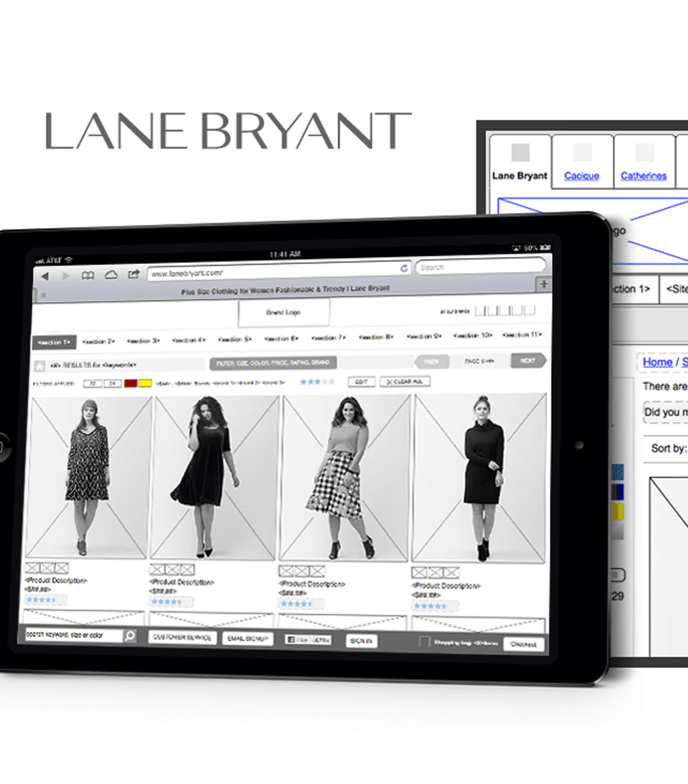Tap the red color filter swatch
This screenshot has width=688, height=784.
tap(130, 383)
